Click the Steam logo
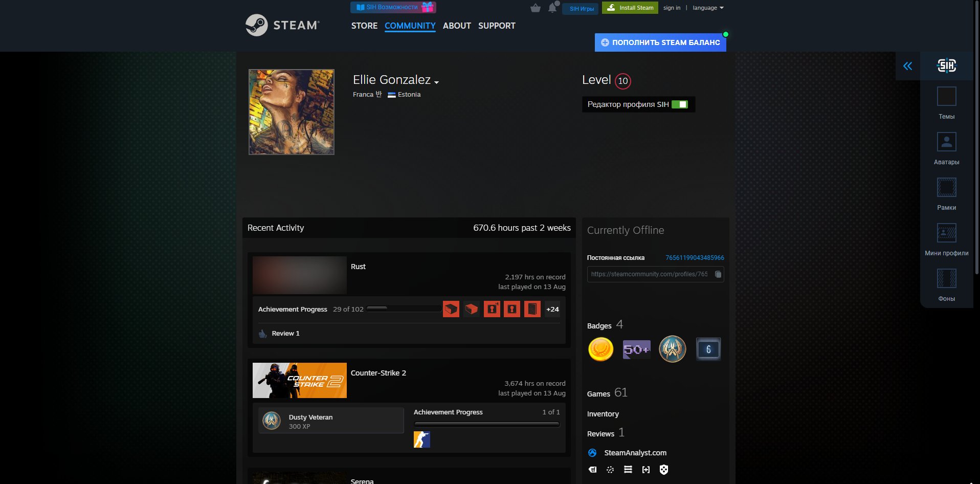 point(282,25)
